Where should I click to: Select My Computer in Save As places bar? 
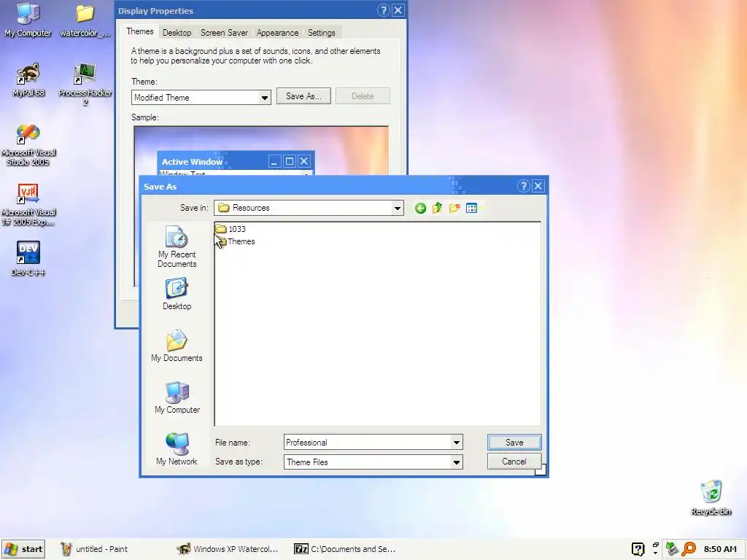[x=177, y=397]
